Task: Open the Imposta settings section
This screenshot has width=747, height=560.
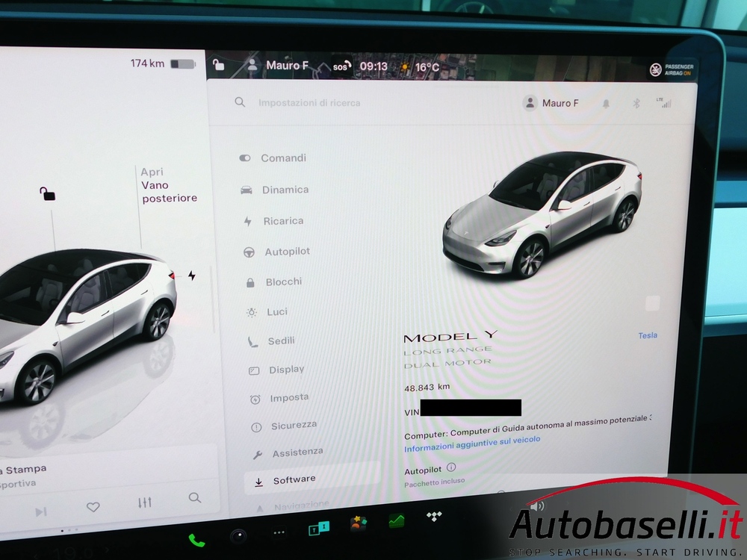Action: pyautogui.click(x=279, y=398)
